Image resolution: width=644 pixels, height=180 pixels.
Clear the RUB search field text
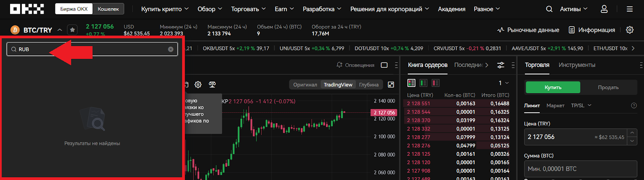click(x=171, y=49)
